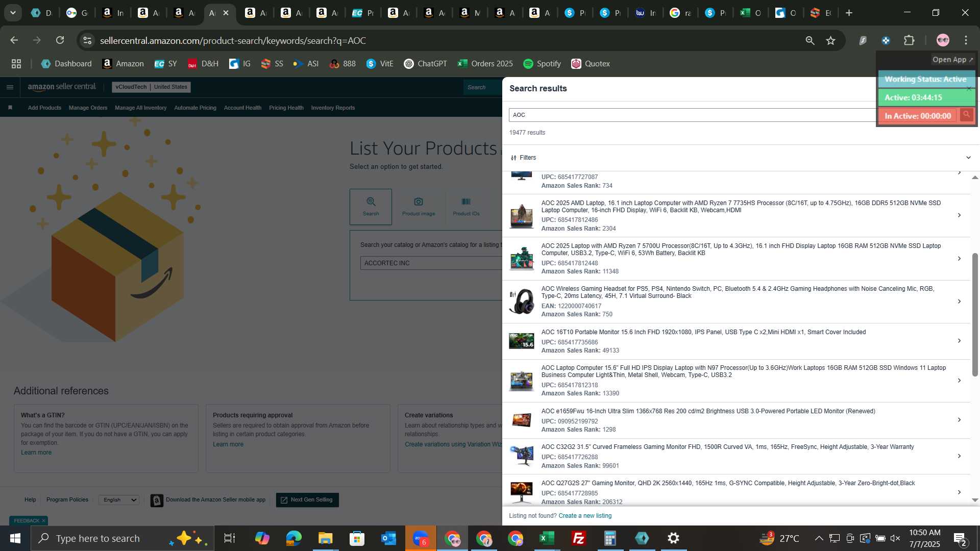Launch Excel from the taskbar
The height and width of the screenshot is (551, 980).
coord(547,538)
